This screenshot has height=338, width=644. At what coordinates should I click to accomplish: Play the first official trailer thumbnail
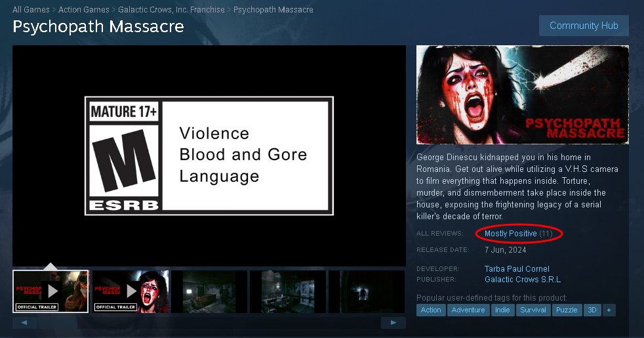(x=50, y=291)
